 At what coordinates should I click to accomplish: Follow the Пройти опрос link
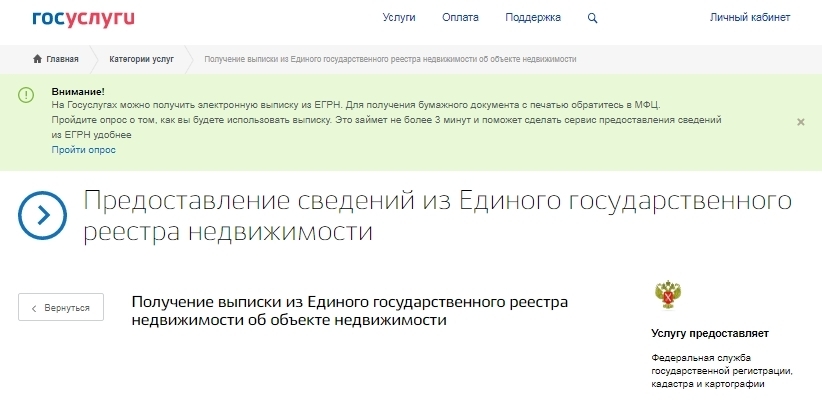click(x=84, y=150)
